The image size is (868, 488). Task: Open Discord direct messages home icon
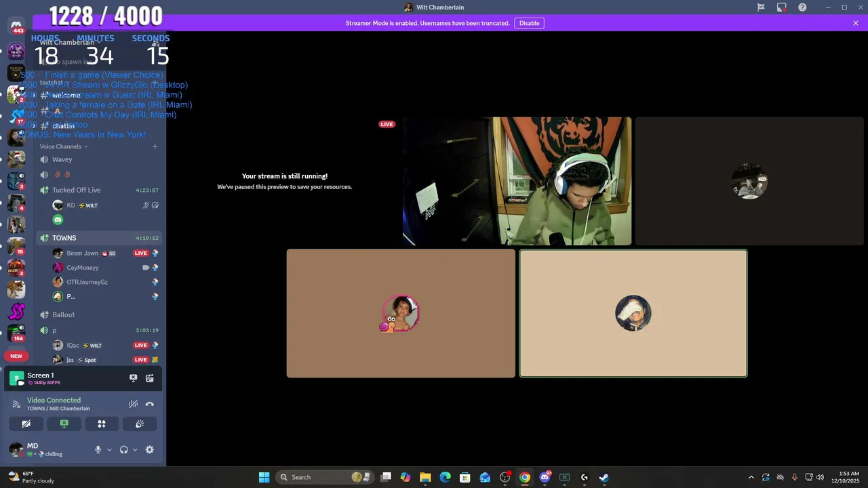pyautogui.click(x=16, y=26)
